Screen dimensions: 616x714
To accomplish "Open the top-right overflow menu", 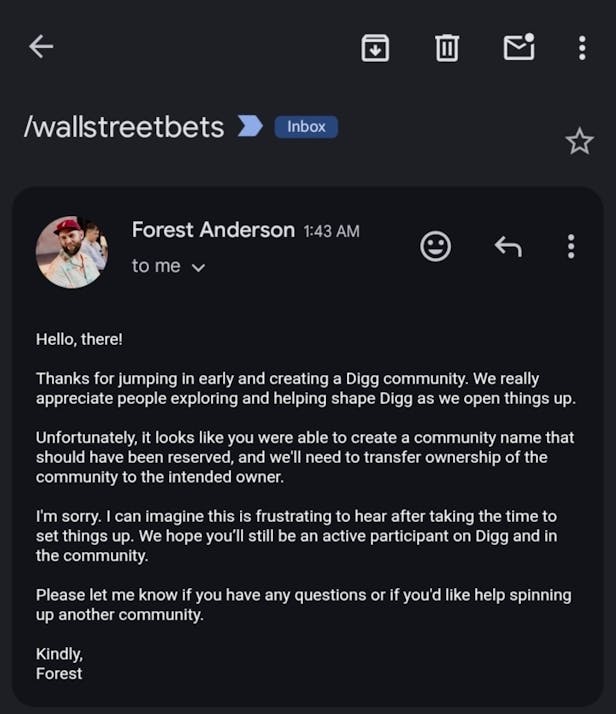I will click(x=582, y=47).
